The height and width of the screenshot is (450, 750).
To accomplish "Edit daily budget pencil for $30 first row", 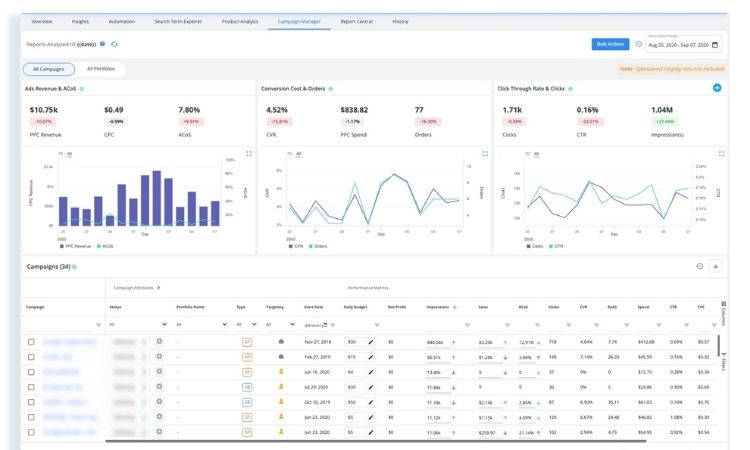I will (369, 342).
